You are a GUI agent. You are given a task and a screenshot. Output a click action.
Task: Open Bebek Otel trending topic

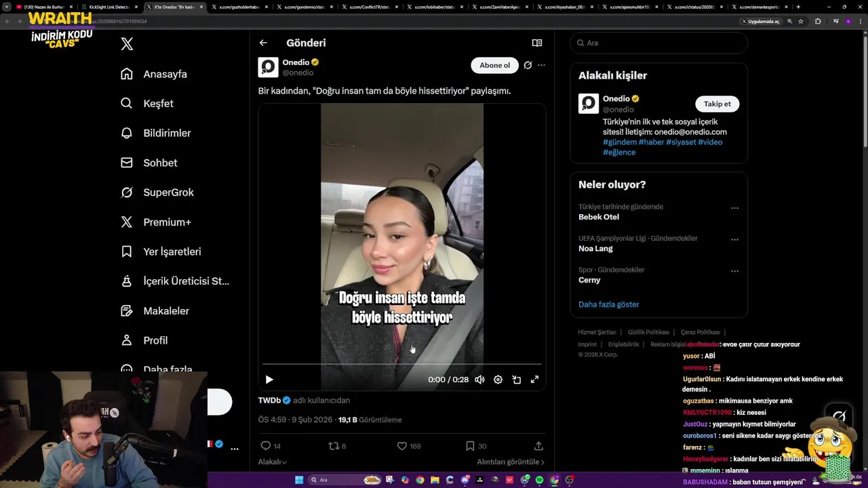pyautogui.click(x=599, y=217)
